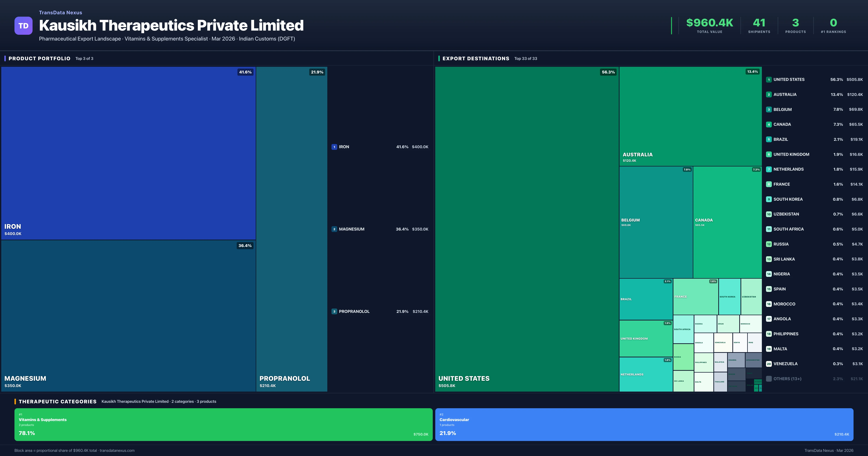
Task: Open the Cardiovascular category bar
Action: [x=644, y=424]
